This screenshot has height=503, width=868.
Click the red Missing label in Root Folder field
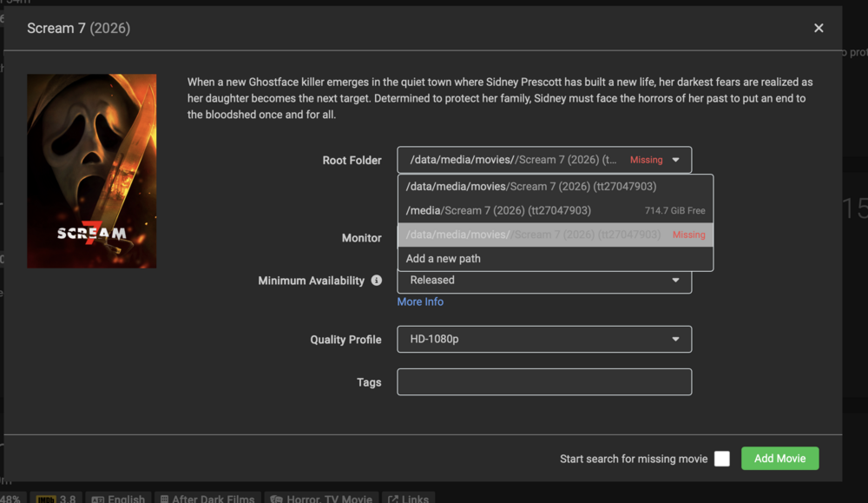646,160
